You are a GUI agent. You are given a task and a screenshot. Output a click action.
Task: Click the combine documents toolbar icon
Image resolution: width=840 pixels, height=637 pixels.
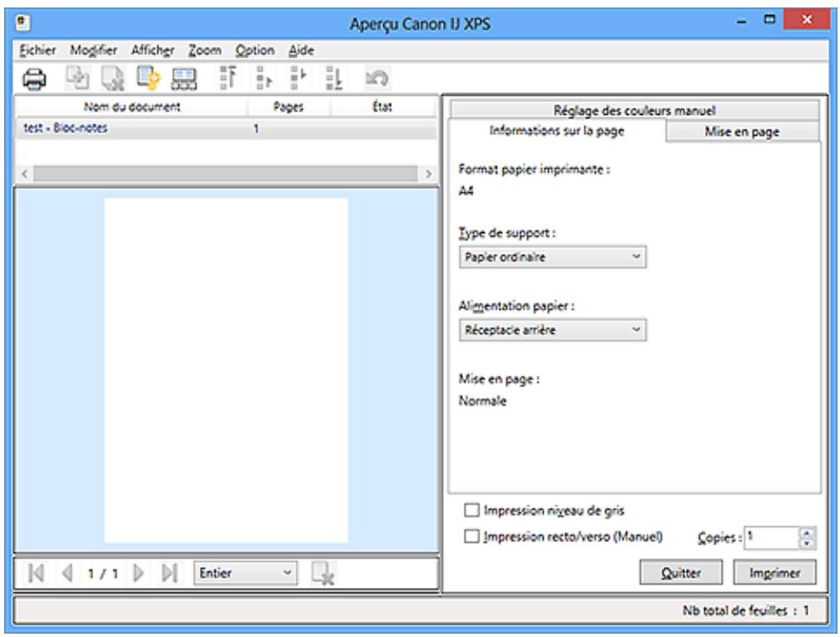pyautogui.click(x=77, y=79)
